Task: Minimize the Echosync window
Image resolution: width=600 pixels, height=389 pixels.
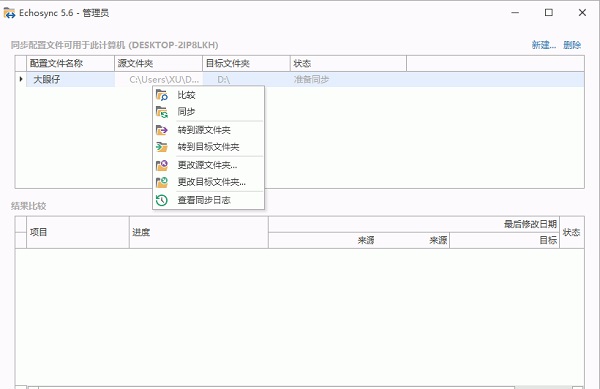Action: [x=515, y=13]
